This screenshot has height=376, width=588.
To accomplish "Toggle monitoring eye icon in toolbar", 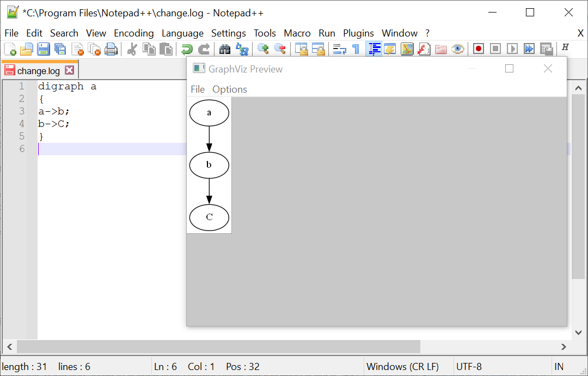I will tap(457, 49).
